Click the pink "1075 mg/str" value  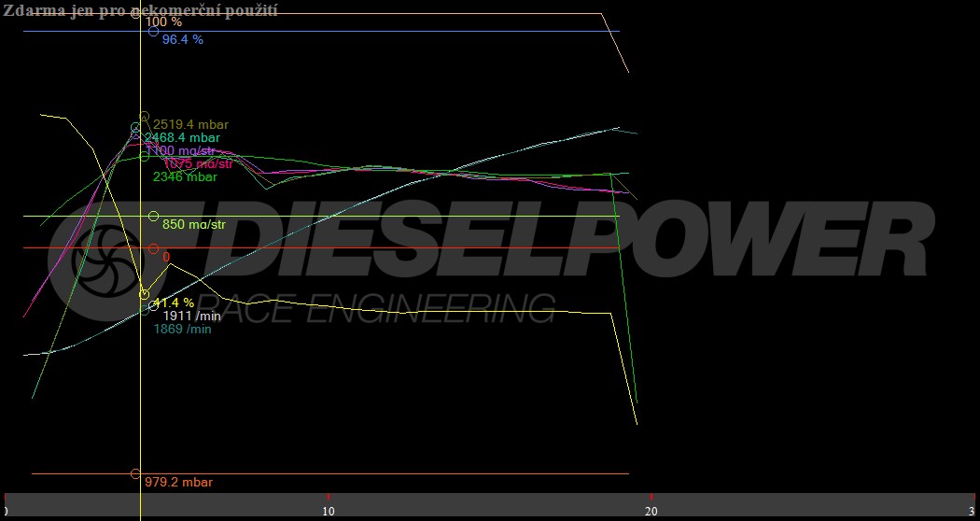[198, 164]
